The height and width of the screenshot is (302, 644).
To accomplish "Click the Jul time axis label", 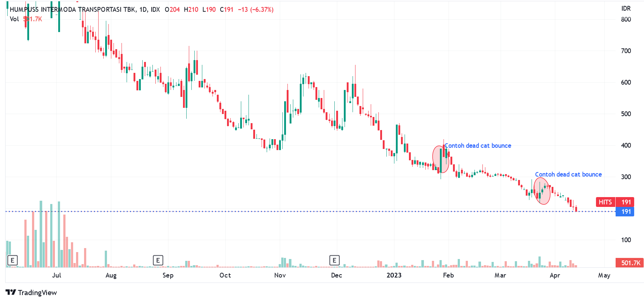I will click(x=57, y=275).
